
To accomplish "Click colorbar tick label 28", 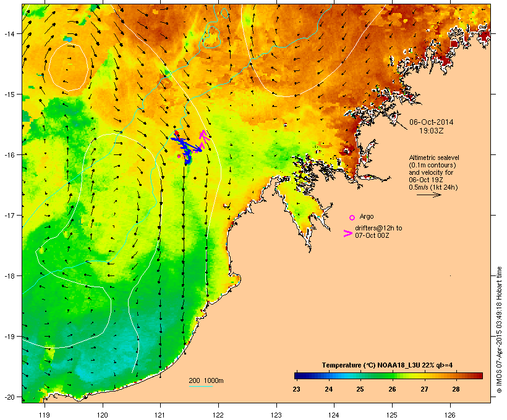I will pyautogui.click(x=456, y=389).
